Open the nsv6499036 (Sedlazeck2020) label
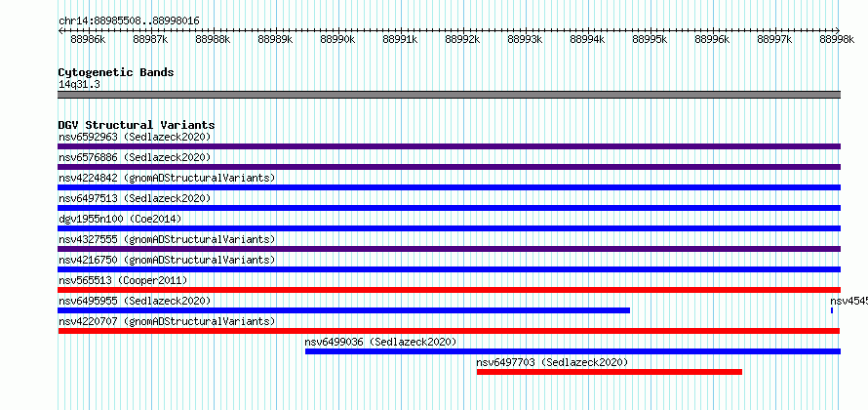The width and height of the screenshot is (868, 410). point(381,342)
